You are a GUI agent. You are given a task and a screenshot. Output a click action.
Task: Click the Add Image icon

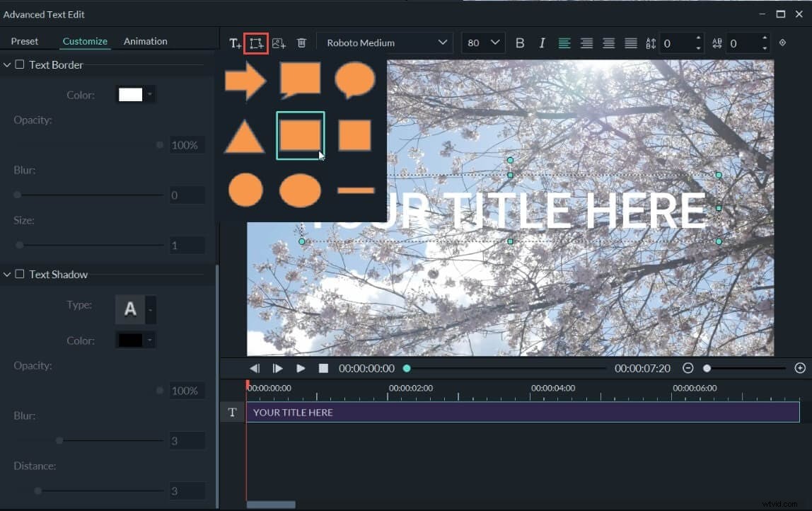(x=278, y=42)
